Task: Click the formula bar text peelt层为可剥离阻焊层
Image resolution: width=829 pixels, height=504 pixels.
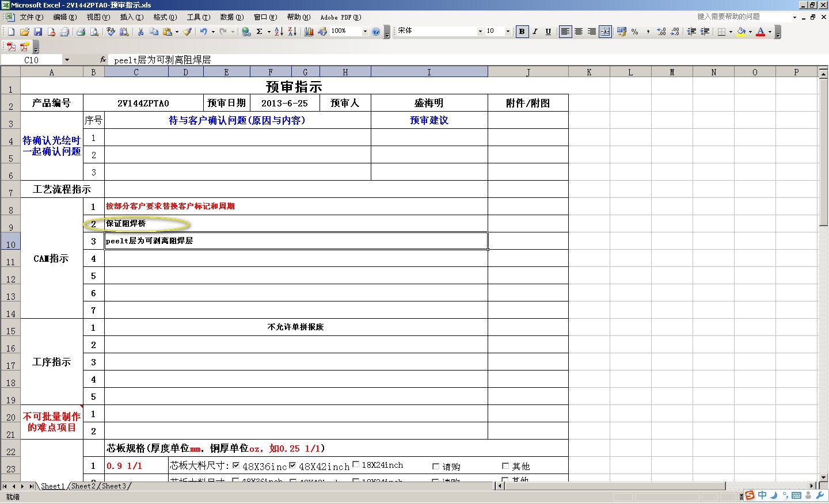Action: pyautogui.click(x=162, y=60)
